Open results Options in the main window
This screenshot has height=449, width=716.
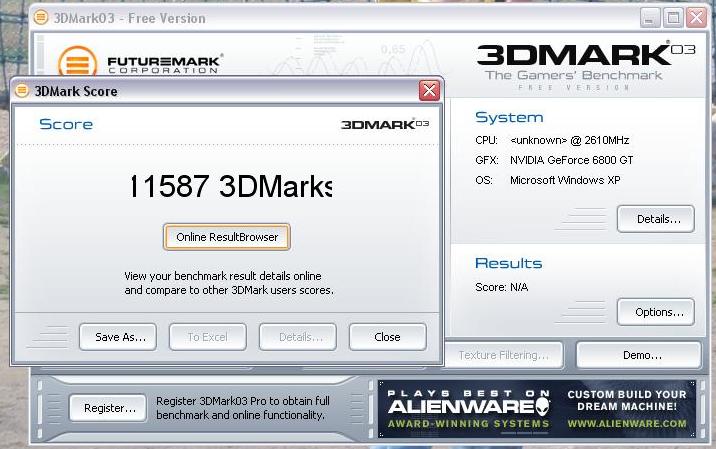click(x=656, y=312)
